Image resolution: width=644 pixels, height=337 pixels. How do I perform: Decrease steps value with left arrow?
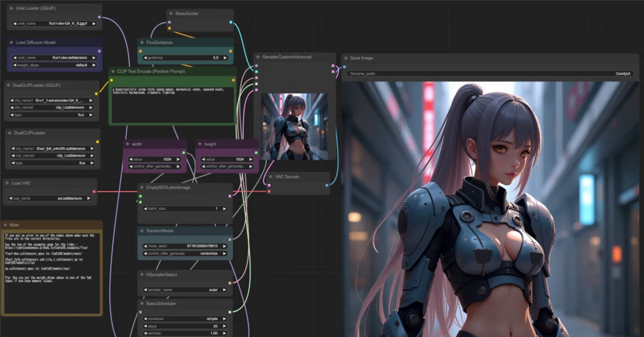coord(145,326)
